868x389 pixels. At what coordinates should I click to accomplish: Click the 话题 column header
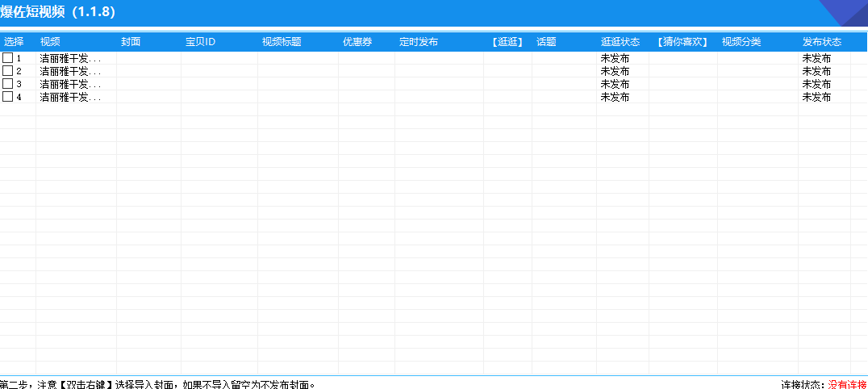(546, 42)
